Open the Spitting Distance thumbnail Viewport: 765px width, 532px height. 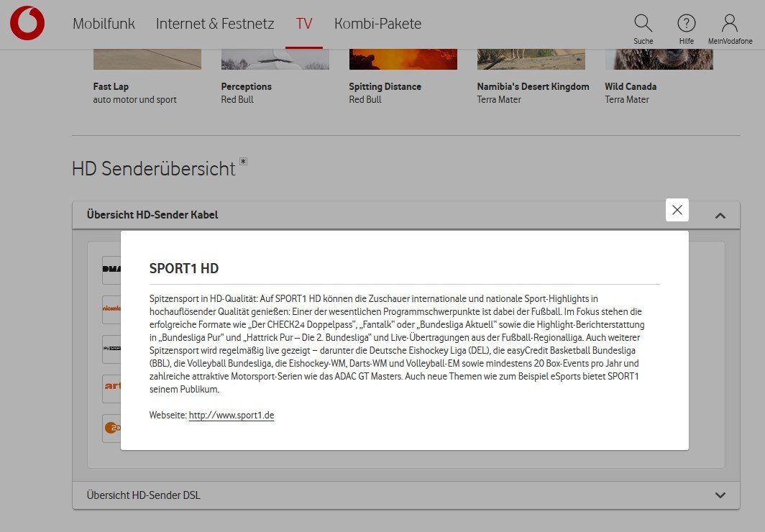pyautogui.click(x=403, y=59)
